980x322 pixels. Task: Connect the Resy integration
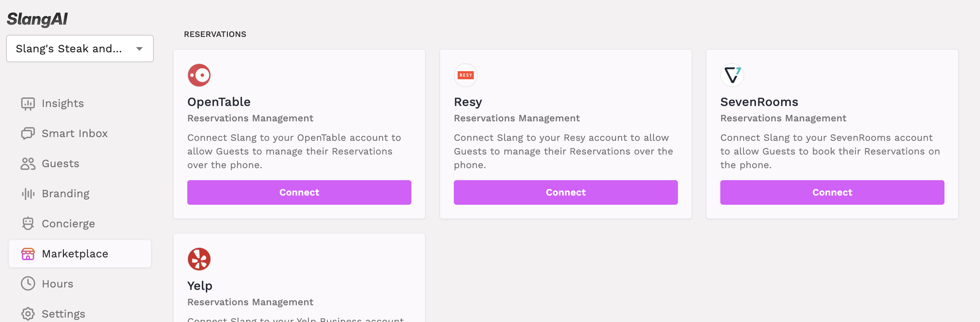(x=565, y=192)
